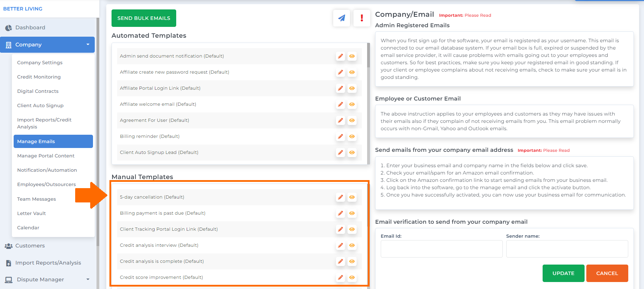
Task: Edit the 5-day cancellation template via the pencil icon
Action: [341, 197]
